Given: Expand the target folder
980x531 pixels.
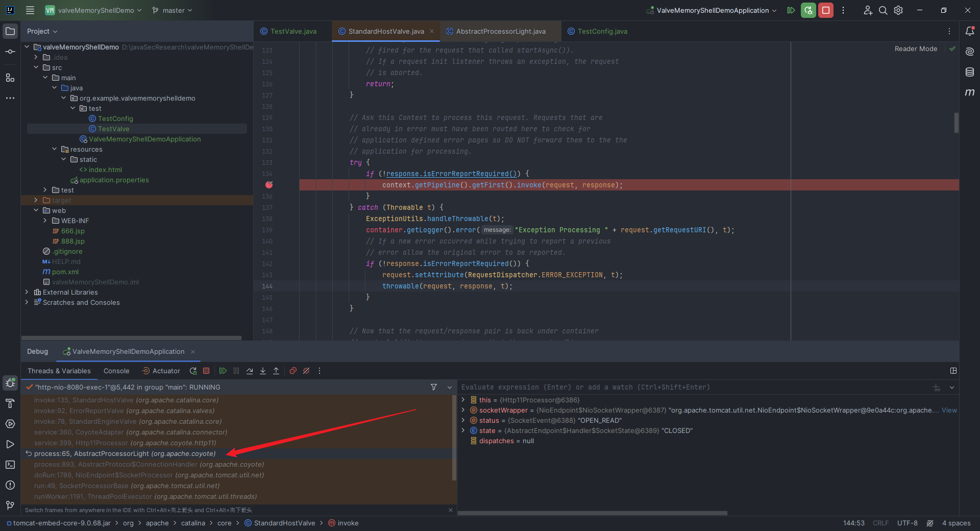Looking at the screenshot, I should click(36, 200).
